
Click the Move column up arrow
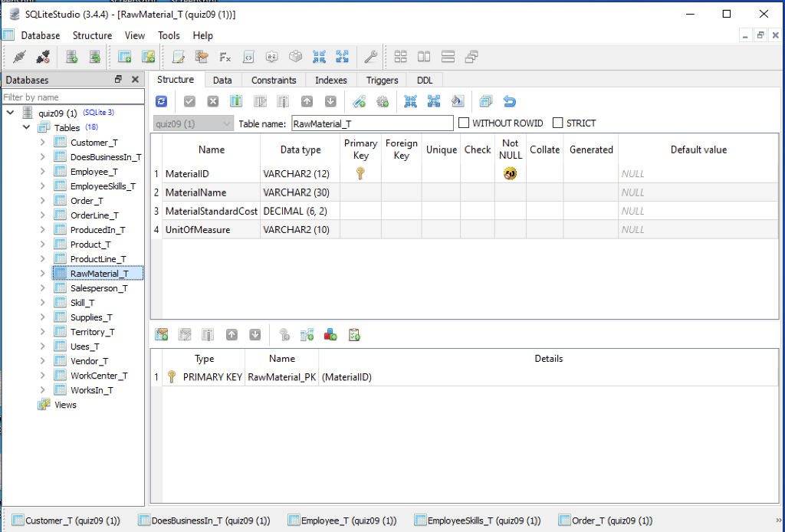click(x=307, y=102)
